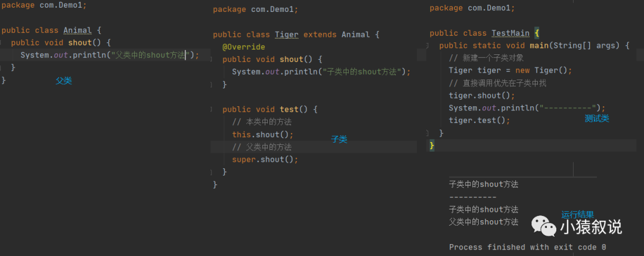This screenshot has width=644, height=256.
Task: Click the println dashes statement in main
Action: pyautogui.click(x=527, y=108)
